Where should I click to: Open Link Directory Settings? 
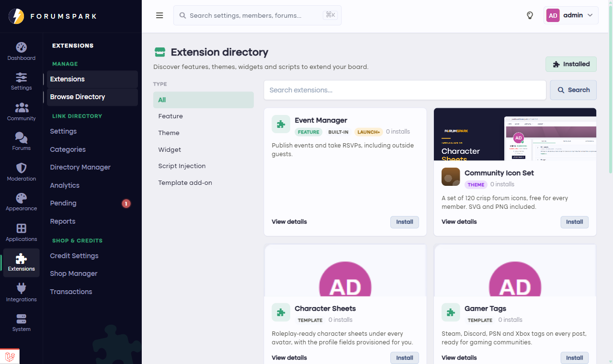92,131
